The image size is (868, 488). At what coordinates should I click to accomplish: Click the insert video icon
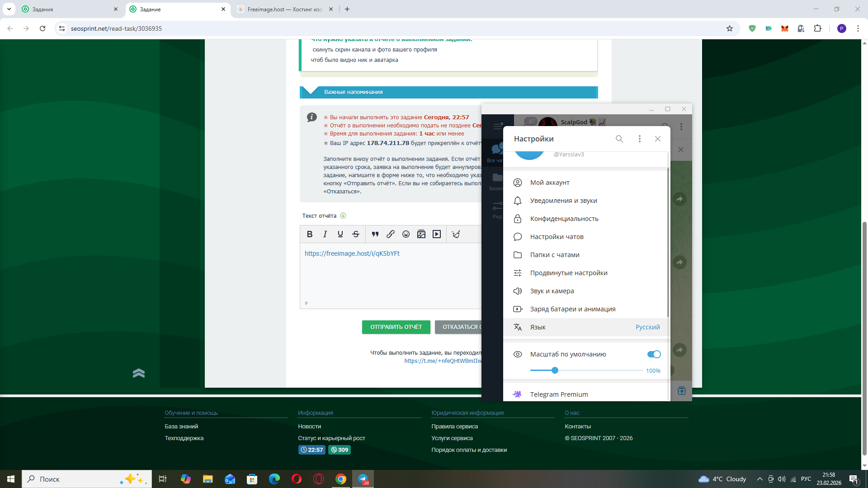click(x=437, y=234)
